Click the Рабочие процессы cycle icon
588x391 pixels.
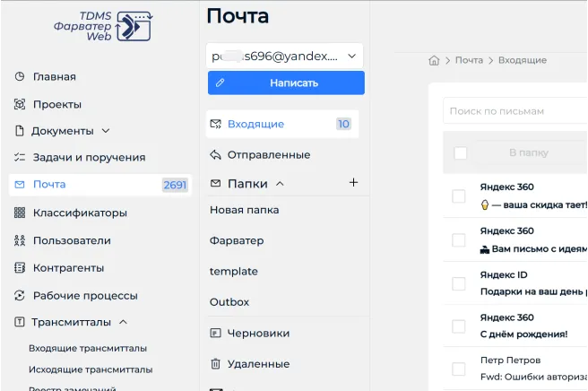(20, 296)
